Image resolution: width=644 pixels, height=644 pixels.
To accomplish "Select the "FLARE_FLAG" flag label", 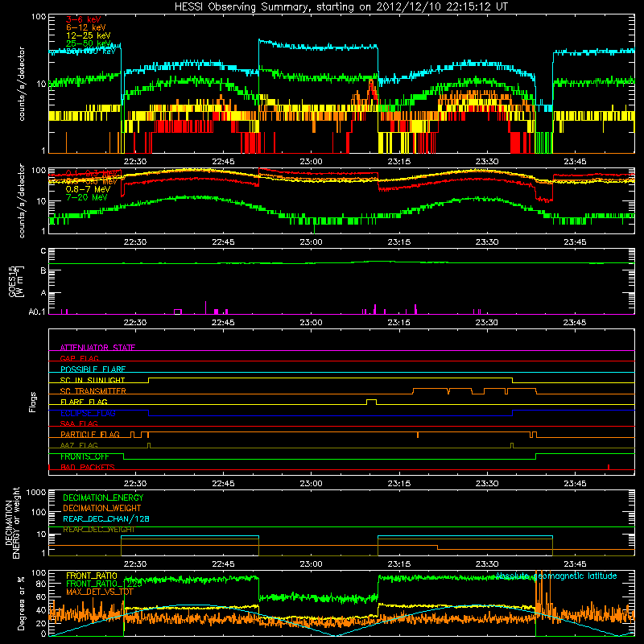I will 84,402.
